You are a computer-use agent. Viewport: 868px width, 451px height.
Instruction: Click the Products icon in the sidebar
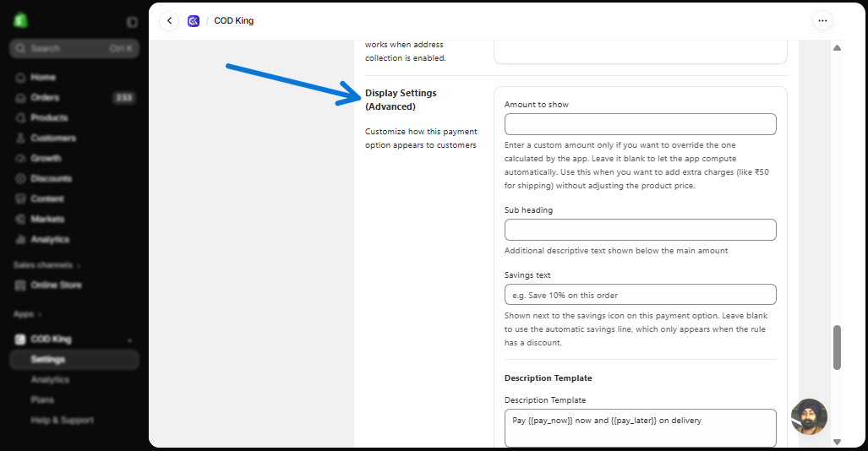[20, 118]
